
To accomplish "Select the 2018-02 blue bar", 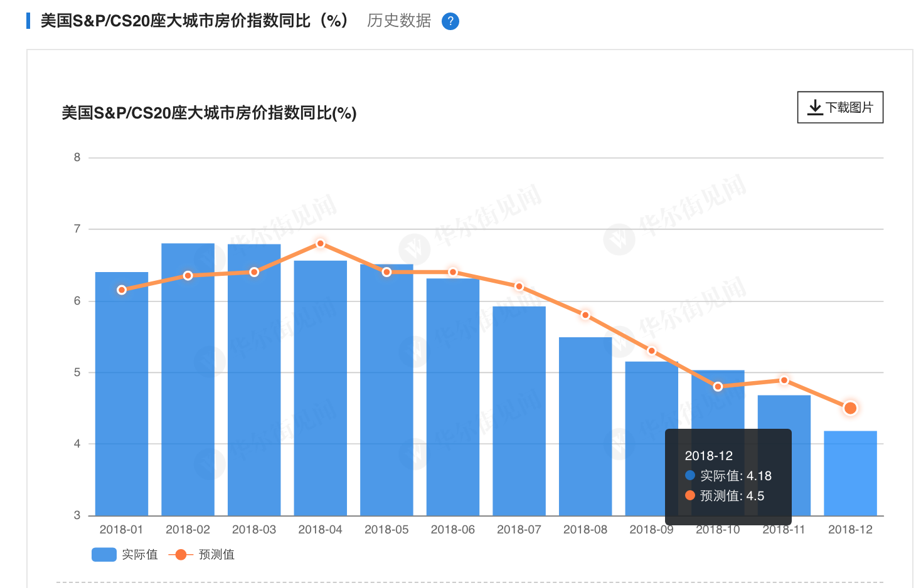I will point(188,389).
